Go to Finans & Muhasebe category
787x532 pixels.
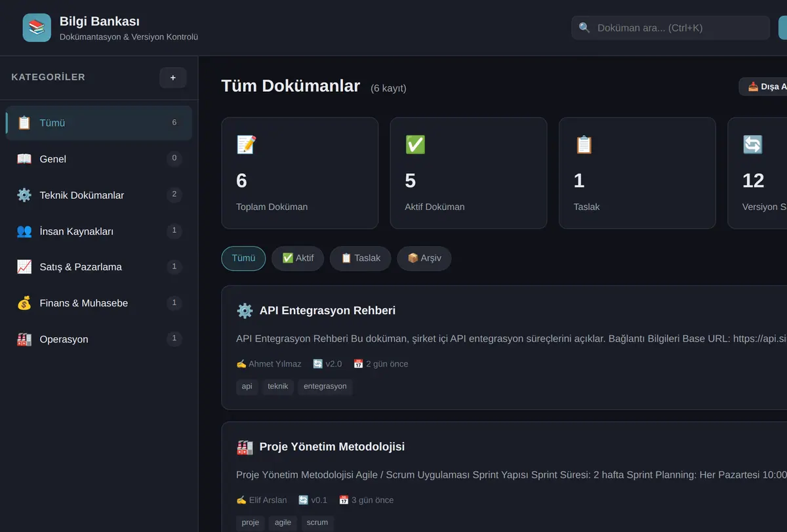(x=99, y=303)
